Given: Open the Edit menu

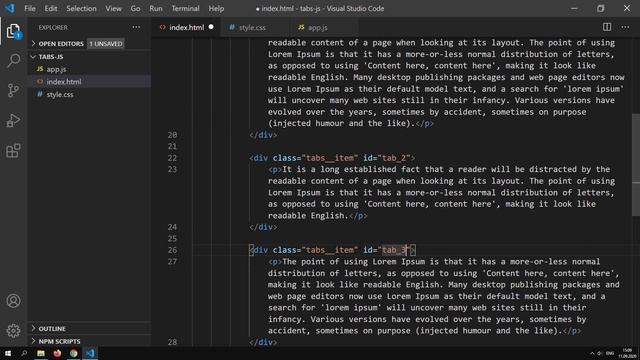Looking at the screenshot, I should tap(51, 8).
